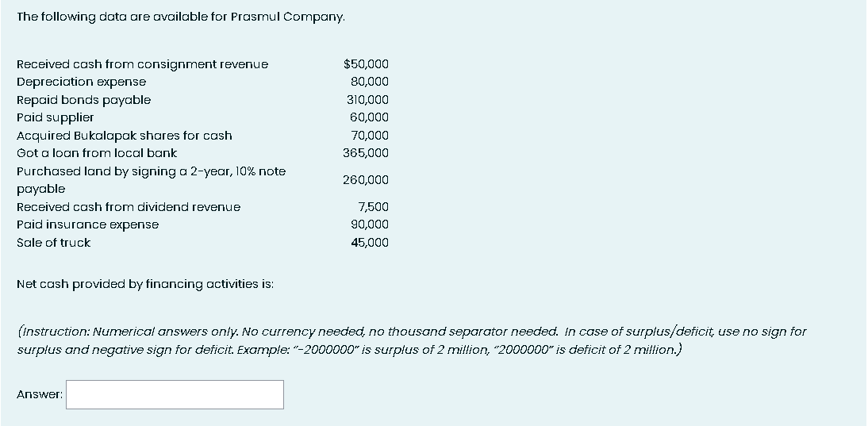Click the $50,000 consignment revenue amount
Viewport: 868px width, 426px height.
[x=366, y=64]
